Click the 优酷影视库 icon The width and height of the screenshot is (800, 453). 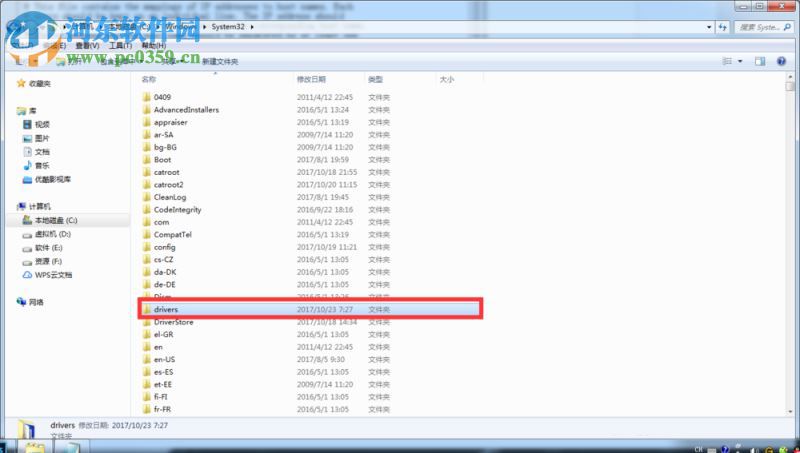(28, 179)
